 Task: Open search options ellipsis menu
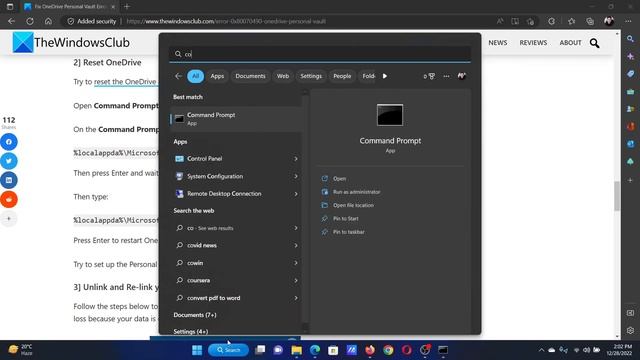click(447, 76)
